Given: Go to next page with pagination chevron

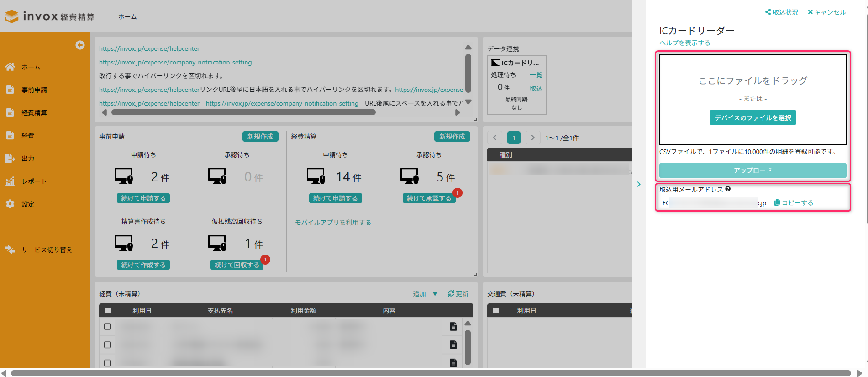Looking at the screenshot, I should 532,138.
